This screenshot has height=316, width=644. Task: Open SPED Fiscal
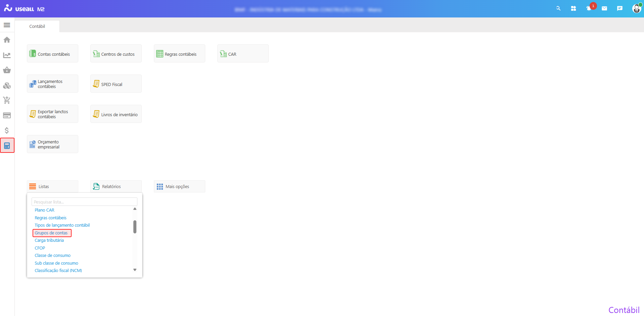(x=116, y=84)
